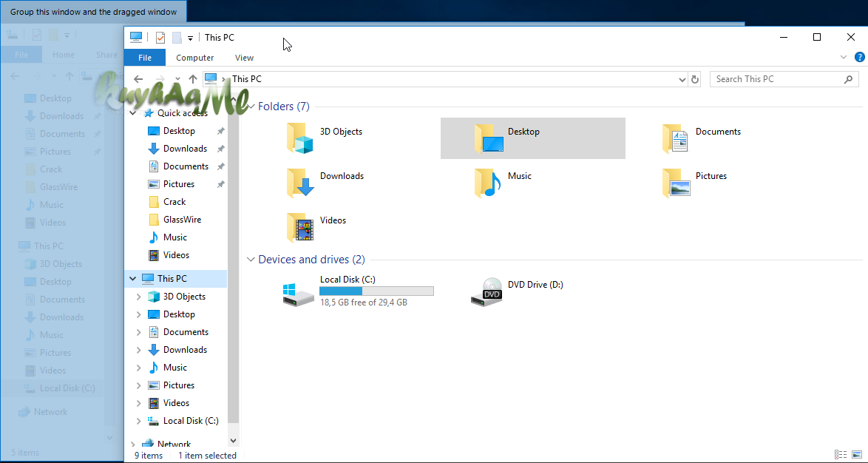
Task: Open pinned Downloads under Quick access
Action: (x=185, y=149)
